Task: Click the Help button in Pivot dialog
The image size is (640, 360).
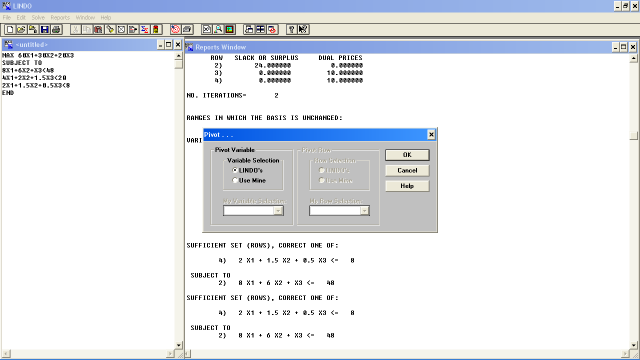Action: [x=407, y=186]
